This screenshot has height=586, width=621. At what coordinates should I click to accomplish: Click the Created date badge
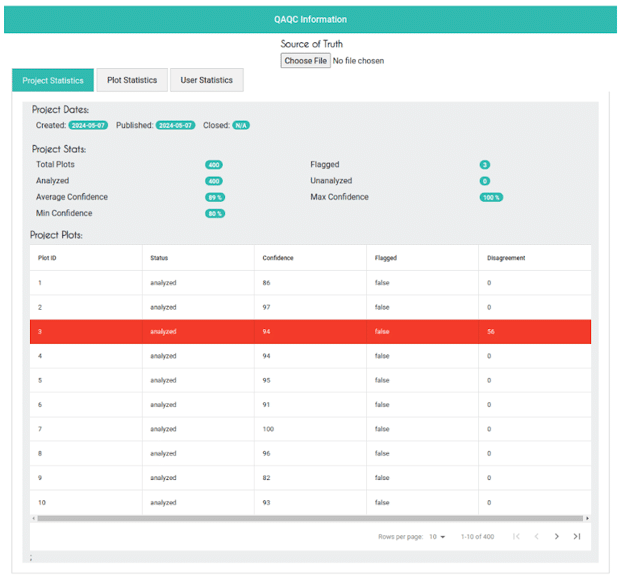(x=88, y=125)
